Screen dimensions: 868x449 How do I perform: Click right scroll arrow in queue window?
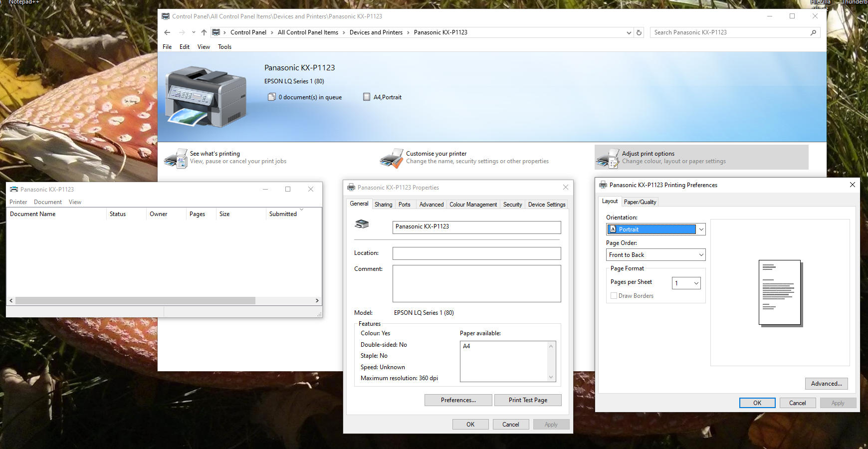317,300
